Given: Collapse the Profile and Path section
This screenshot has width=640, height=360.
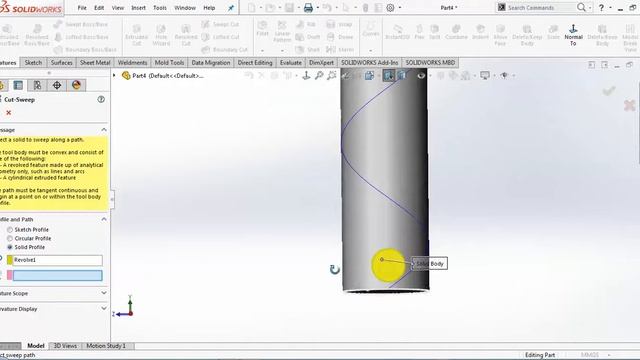Looking at the screenshot, I should [104, 219].
